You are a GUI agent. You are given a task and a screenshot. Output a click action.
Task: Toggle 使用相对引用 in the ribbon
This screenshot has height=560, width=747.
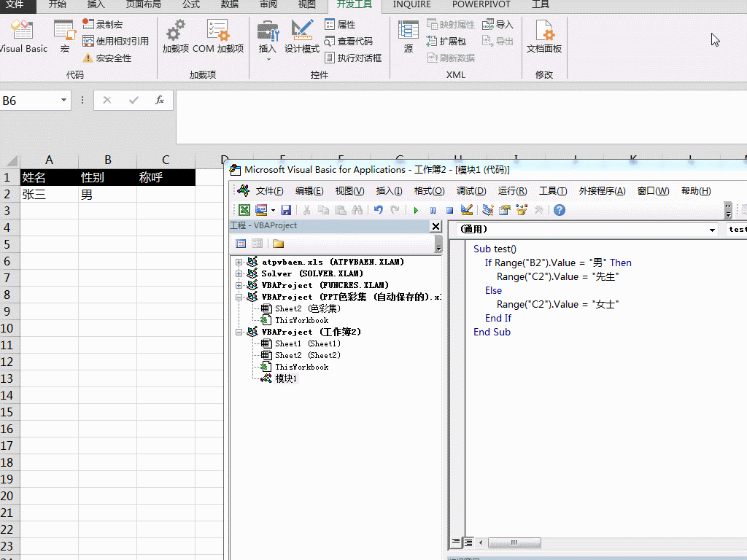(115, 42)
